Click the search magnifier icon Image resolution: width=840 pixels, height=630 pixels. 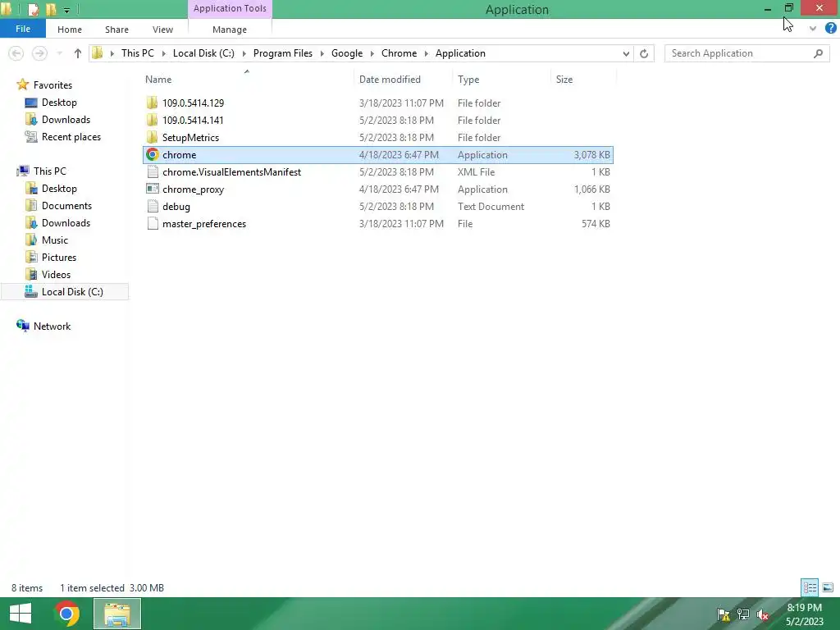point(818,53)
